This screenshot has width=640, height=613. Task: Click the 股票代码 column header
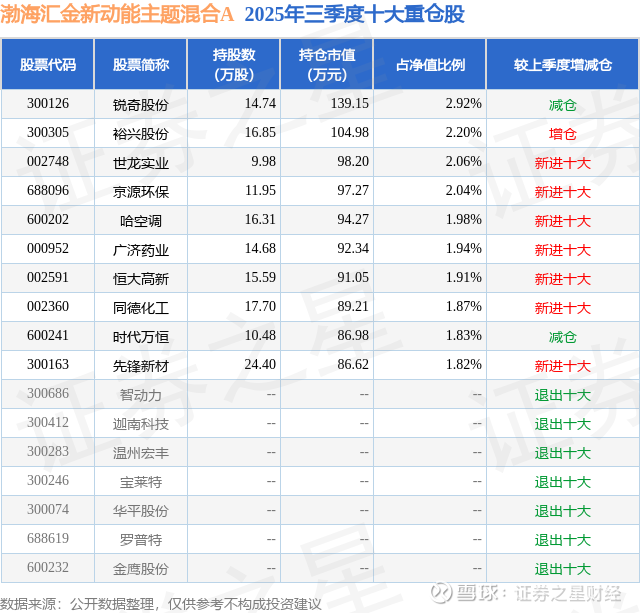[48, 64]
